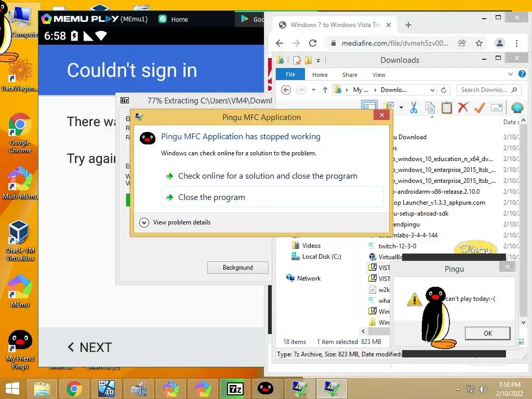Screen dimensions: 532x399
Task: Open MEmu desktop shortcut icon
Action: [20, 291]
